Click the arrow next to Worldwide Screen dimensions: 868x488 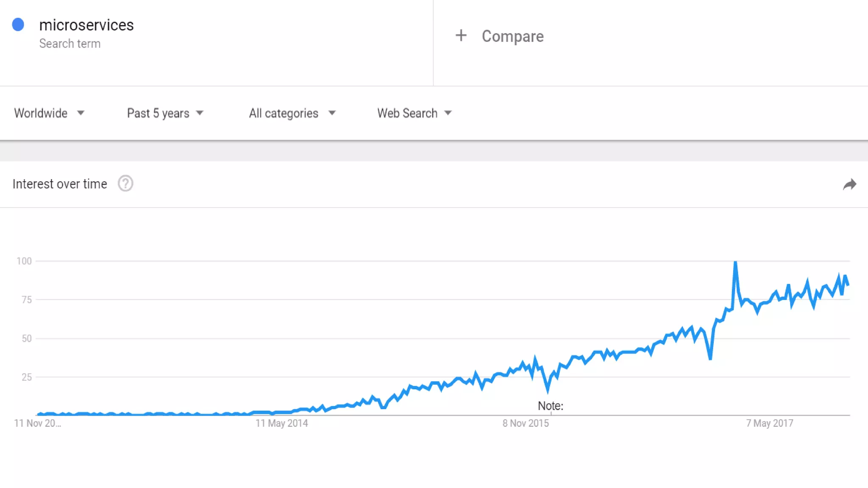coord(81,113)
